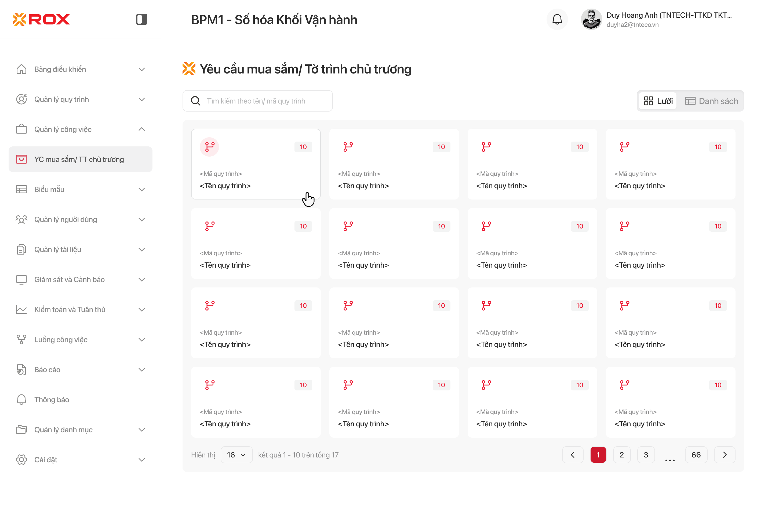Click highlighted workflow branch icon in first card
Image resolution: width=757 pixels, height=532 pixels.
(x=209, y=147)
